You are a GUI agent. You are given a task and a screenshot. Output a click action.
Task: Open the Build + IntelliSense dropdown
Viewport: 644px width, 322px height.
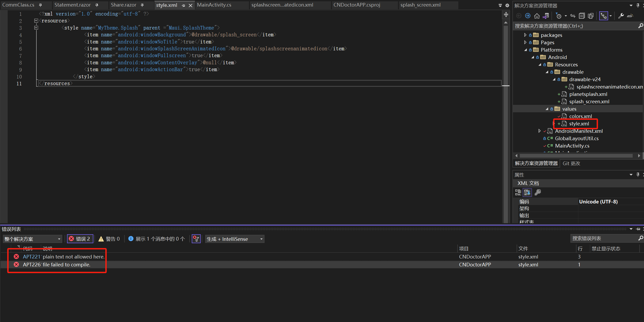point(235,239)
